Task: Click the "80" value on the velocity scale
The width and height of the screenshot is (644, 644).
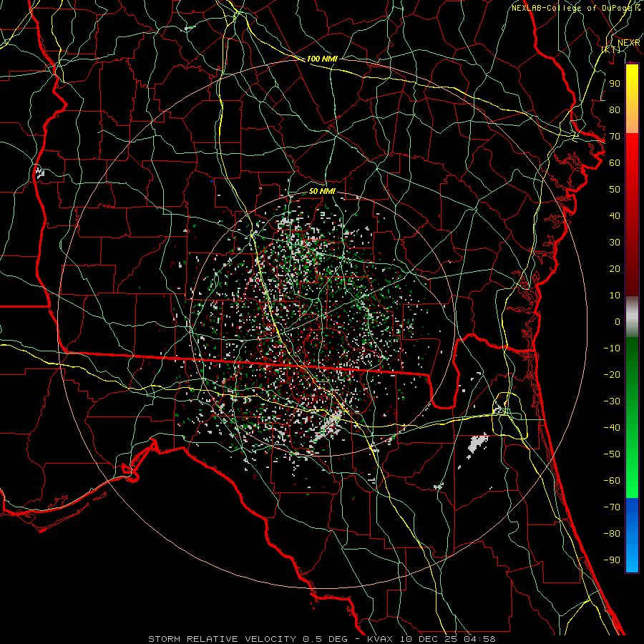Action: pos(615,109)
